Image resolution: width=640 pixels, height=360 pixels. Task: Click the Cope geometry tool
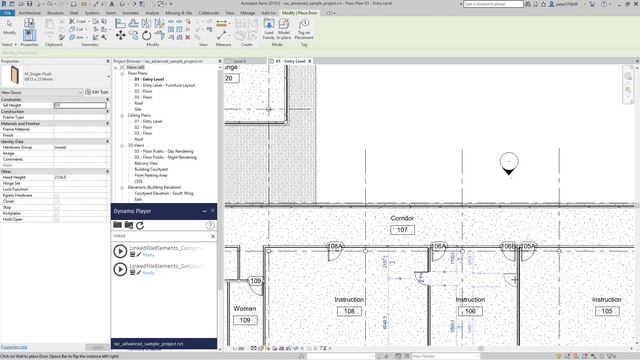coord(78,21)
